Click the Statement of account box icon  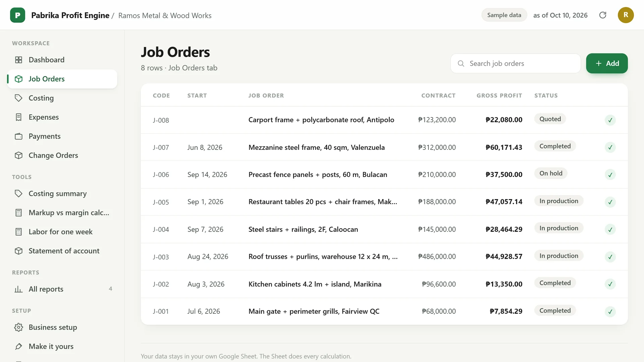tap(19, 251)
